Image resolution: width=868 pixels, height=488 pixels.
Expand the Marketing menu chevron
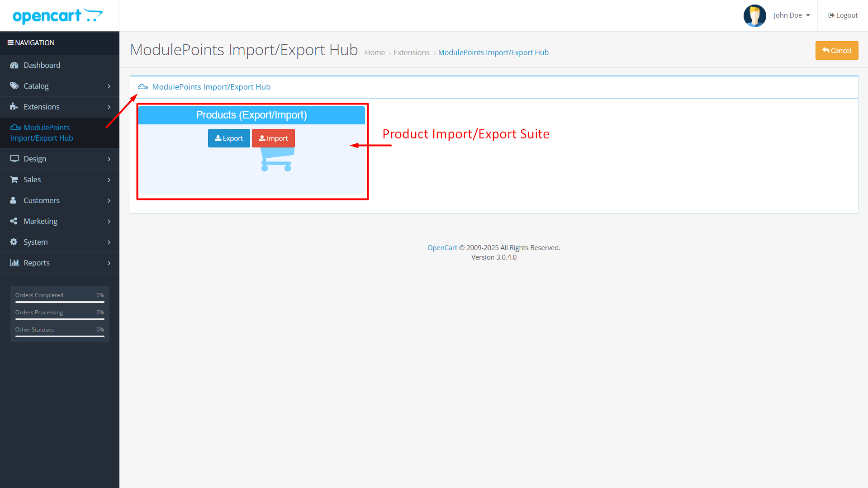point(109,222)
